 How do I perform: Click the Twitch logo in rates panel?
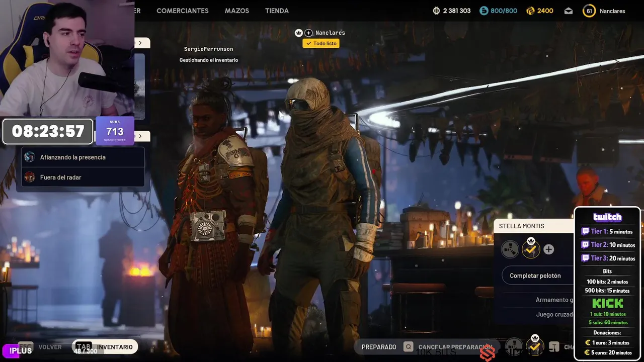pyautogui.click(x=607, y=217)
